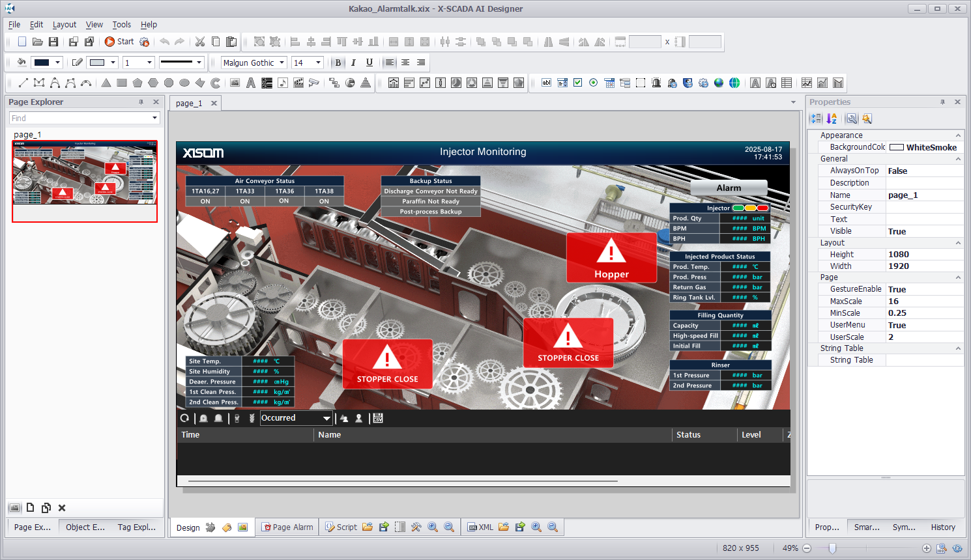971x560 pixels.
Task: Set text alignment to right
Action: [x=421, y=63]
